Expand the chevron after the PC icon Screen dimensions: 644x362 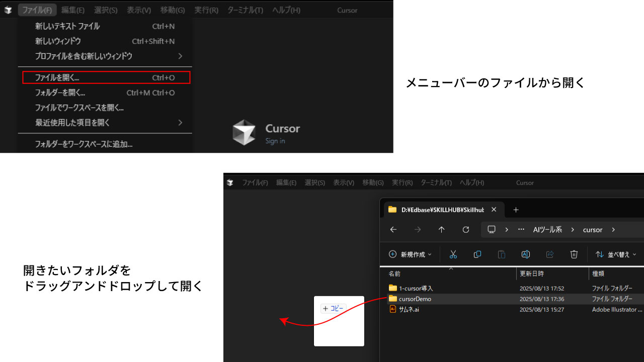click(x=507, y=229)
